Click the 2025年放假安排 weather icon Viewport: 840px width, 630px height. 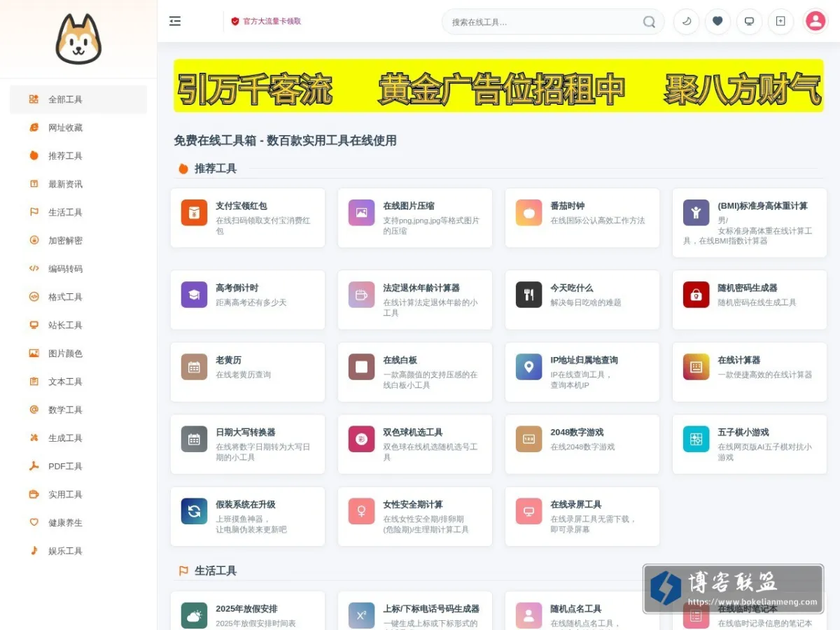(x=194, y=615)
